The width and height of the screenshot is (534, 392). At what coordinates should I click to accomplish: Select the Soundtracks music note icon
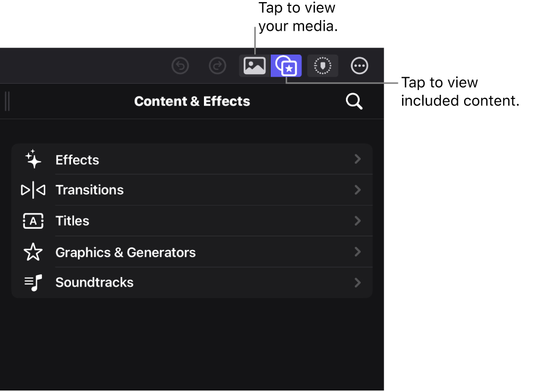32,282
